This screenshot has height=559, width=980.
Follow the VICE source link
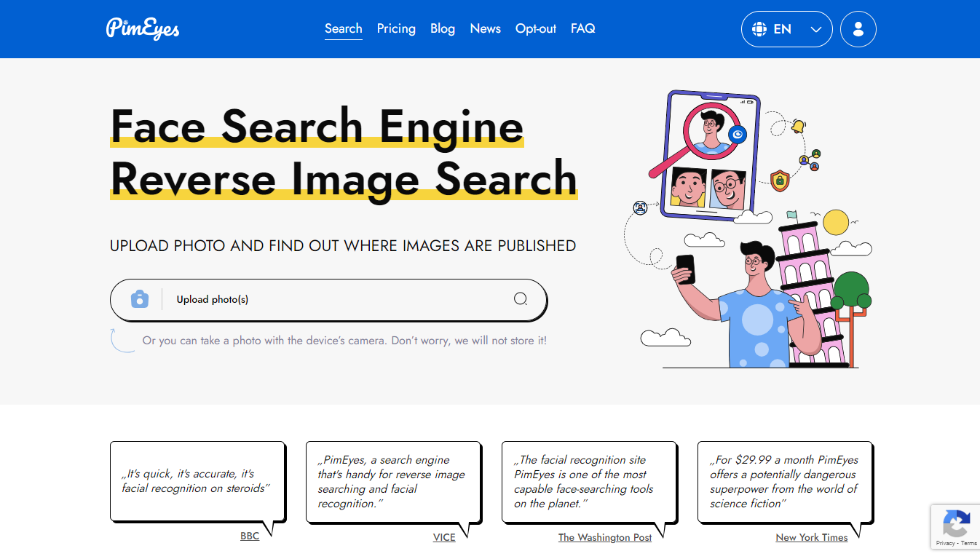coord(444,537)
